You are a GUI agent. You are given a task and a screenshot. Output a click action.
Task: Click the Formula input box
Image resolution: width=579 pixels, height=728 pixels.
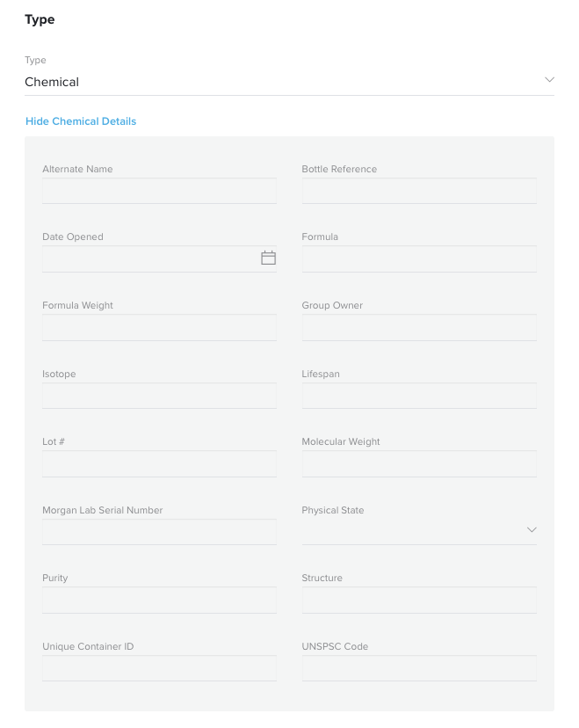(419, 259)
